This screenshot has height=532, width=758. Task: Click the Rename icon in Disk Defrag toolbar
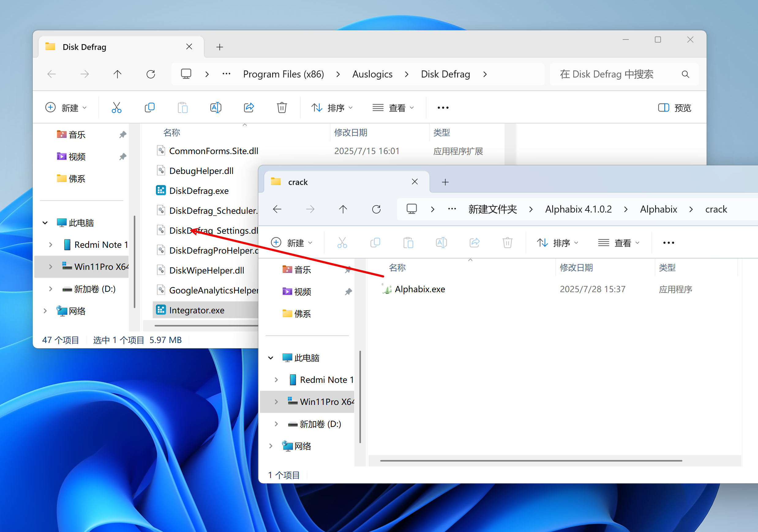tap(216, 108)
